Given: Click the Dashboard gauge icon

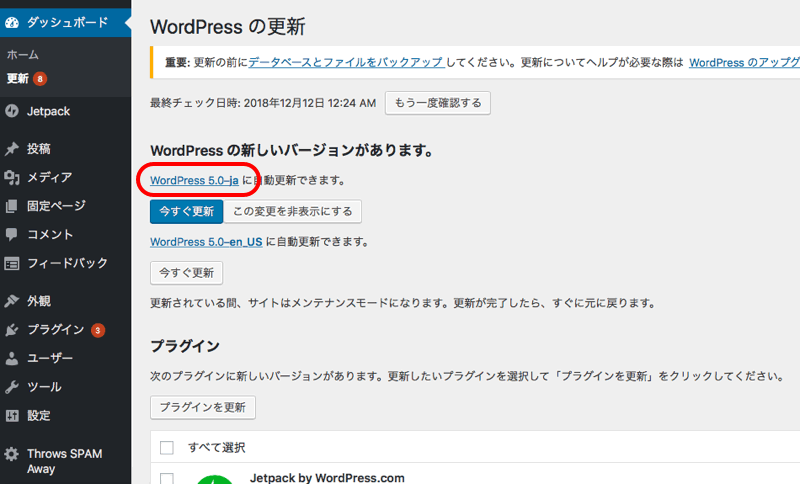Looking at the screenshot, I should coord(12,21).
